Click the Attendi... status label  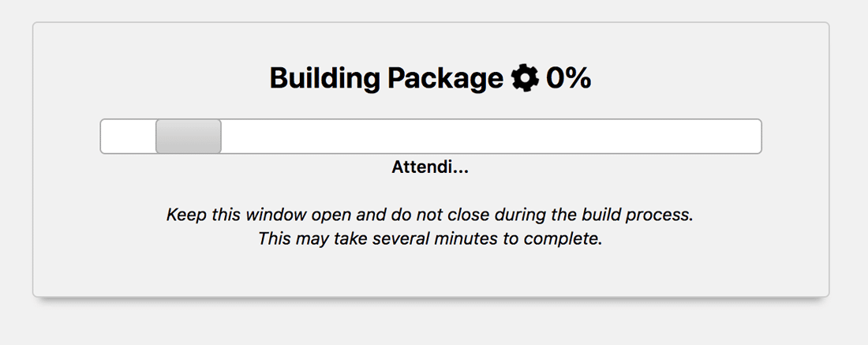click(430, 167)
